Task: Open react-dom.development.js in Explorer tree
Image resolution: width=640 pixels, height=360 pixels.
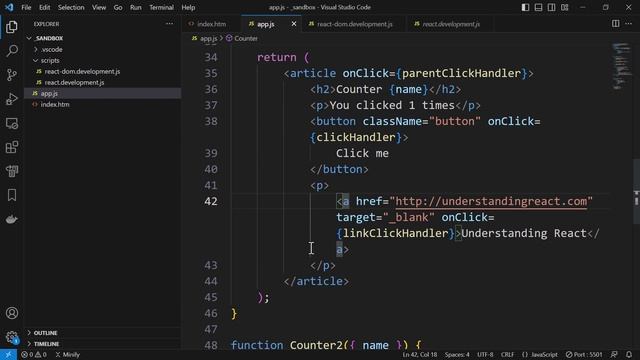Action: (x=82, y=71)
